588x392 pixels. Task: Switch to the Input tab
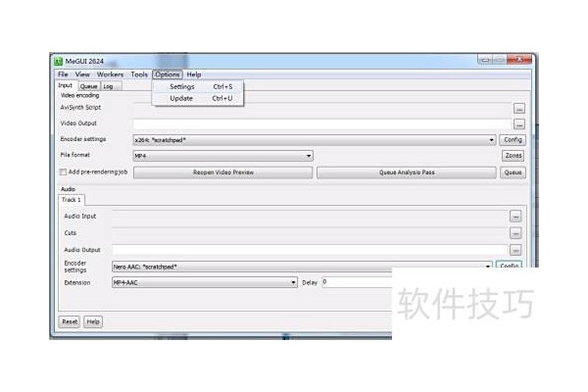click(66, 85)
